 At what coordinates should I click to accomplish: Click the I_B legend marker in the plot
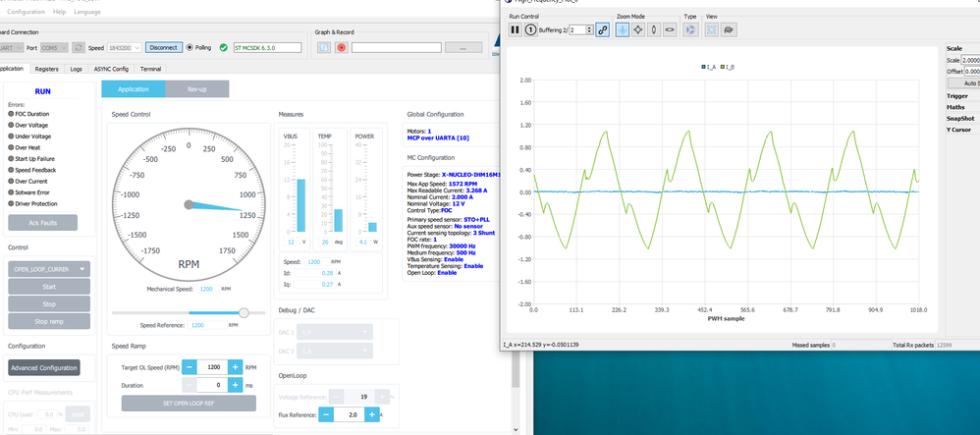click(x=723, y=66)
